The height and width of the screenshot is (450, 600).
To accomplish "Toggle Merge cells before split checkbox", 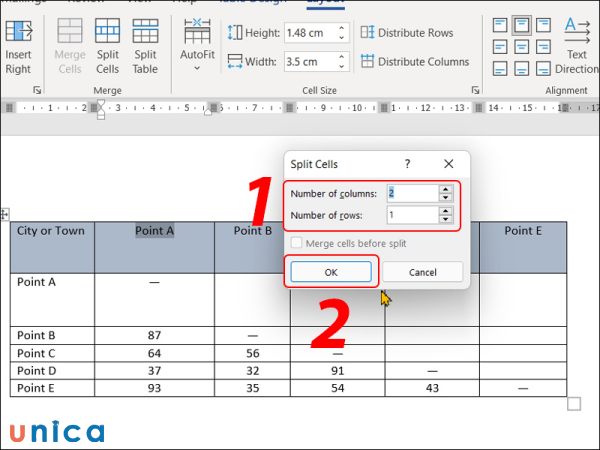I will [296, 243].
